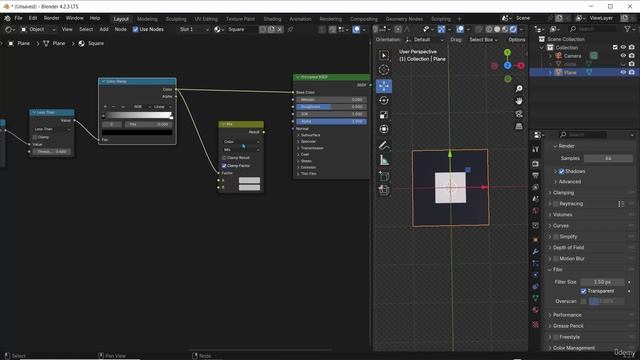Viewport: 640px width, 360px height.
Task: Select the Move tool in viewport toolbar
Action: pyautogui.click(x=384, y=86)
